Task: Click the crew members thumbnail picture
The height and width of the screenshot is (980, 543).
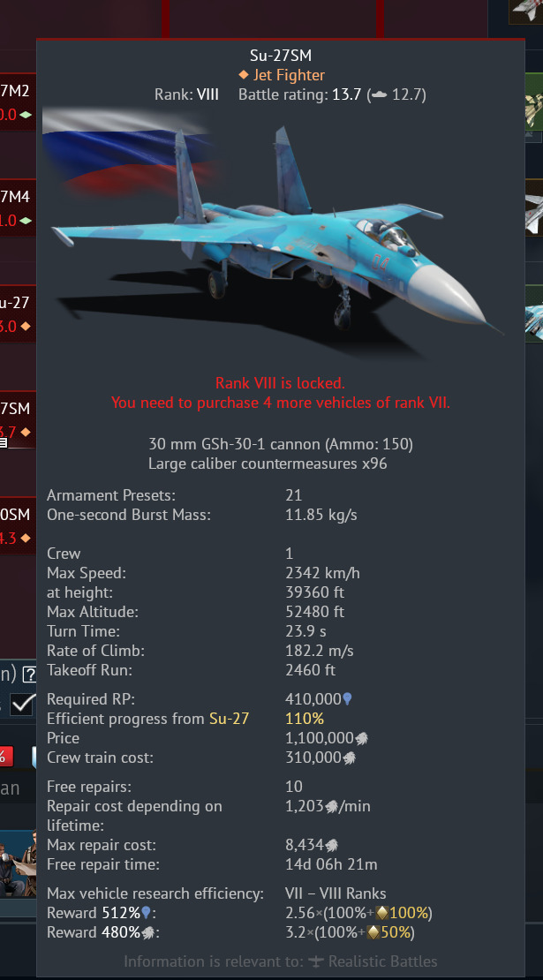Action: 19,863
